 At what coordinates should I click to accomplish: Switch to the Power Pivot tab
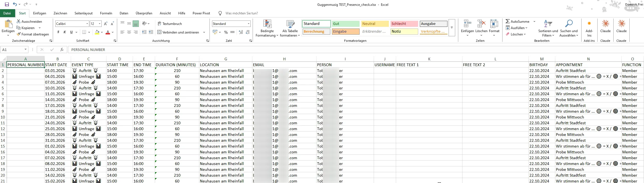[201, 13]
